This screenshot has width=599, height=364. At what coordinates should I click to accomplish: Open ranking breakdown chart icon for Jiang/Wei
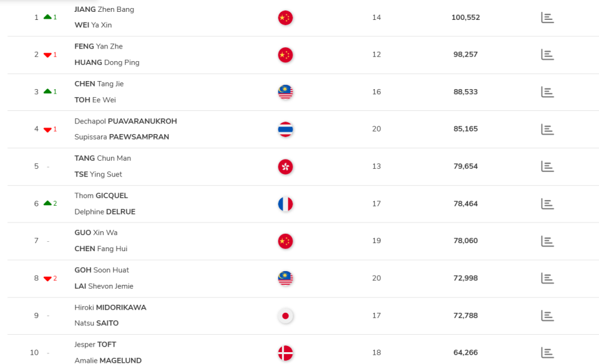point(547,17)
